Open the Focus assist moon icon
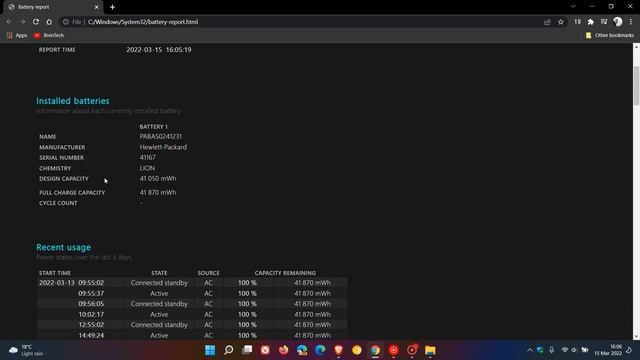Screen dimensions: 640x360 click(629, 350)
